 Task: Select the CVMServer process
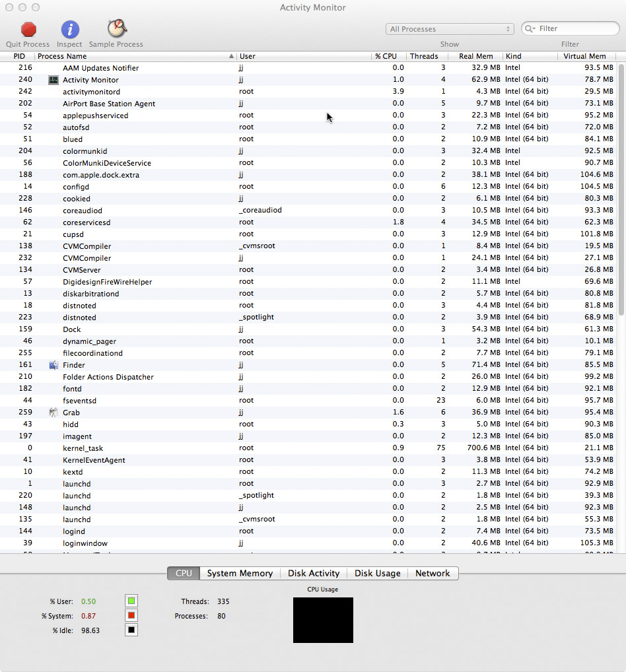coord(309,269)
